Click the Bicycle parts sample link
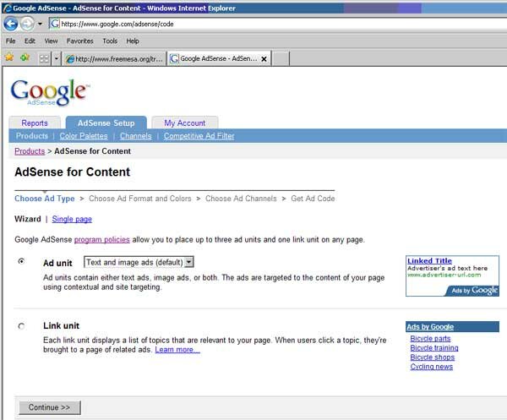This screenshot has height=420, width=507. pos(430,339)
